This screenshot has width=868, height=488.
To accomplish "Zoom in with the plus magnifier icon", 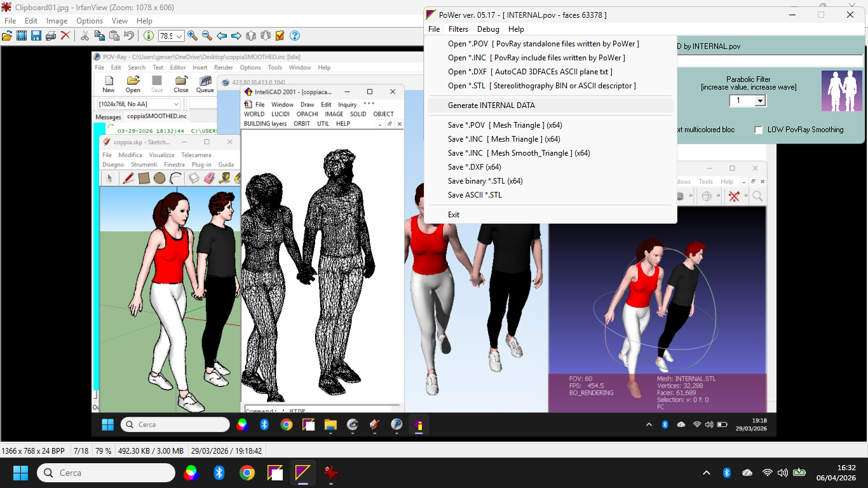I will pos(192,36).
